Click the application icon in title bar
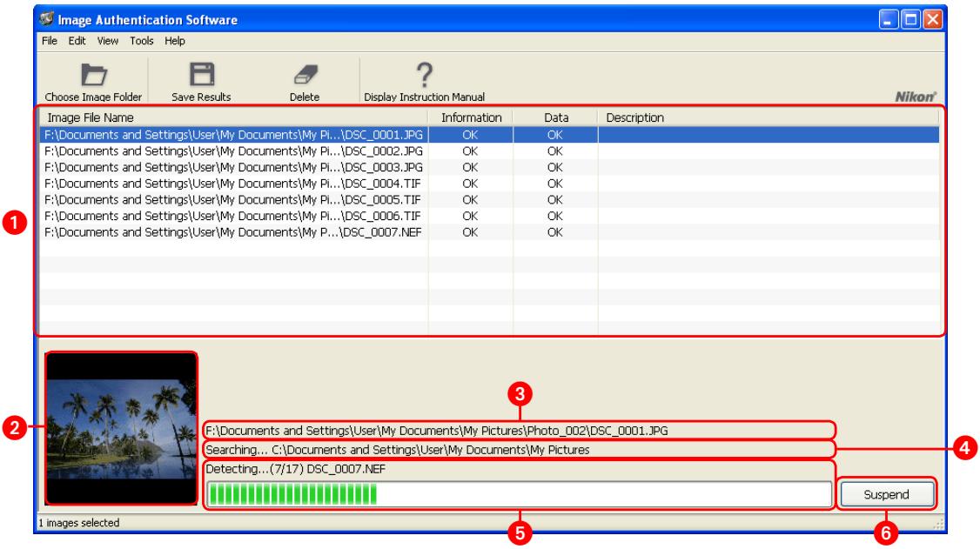This screenshot has width=980, height=549. click(46, 19)
